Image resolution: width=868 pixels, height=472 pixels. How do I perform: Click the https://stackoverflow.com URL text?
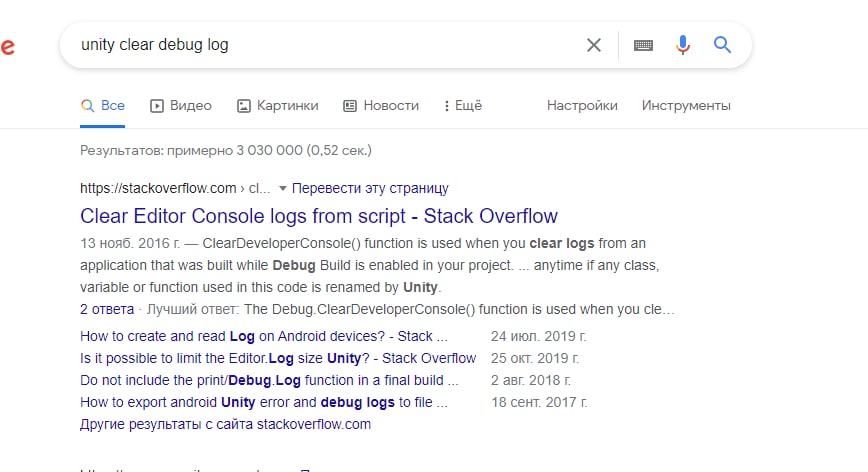point(158,189)
